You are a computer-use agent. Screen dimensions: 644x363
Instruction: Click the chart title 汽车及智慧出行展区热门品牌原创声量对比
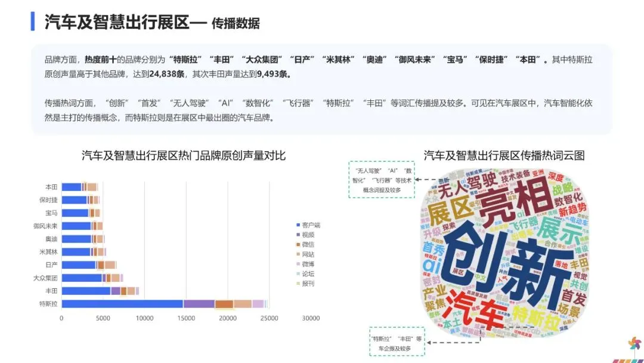pos(183,155)
